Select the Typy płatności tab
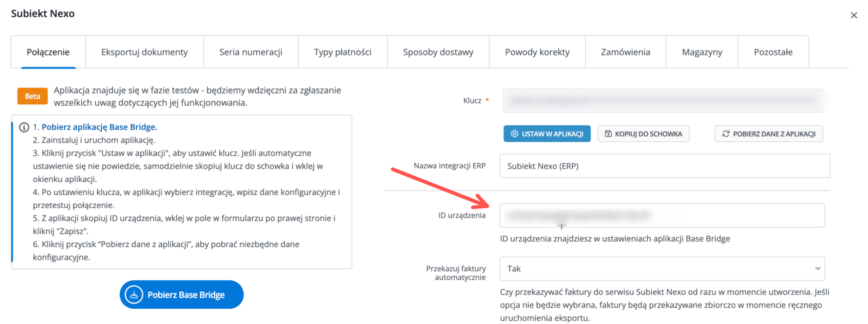Viewport: 868px width, 324px height. pyautogui.click(x=342, y=52)
